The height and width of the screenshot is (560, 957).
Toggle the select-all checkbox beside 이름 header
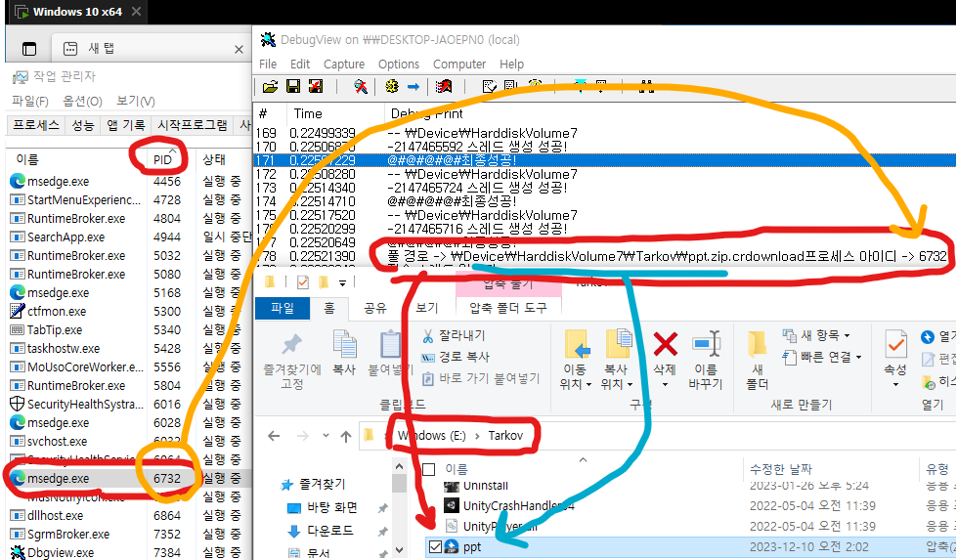click(x=429, y=469)
